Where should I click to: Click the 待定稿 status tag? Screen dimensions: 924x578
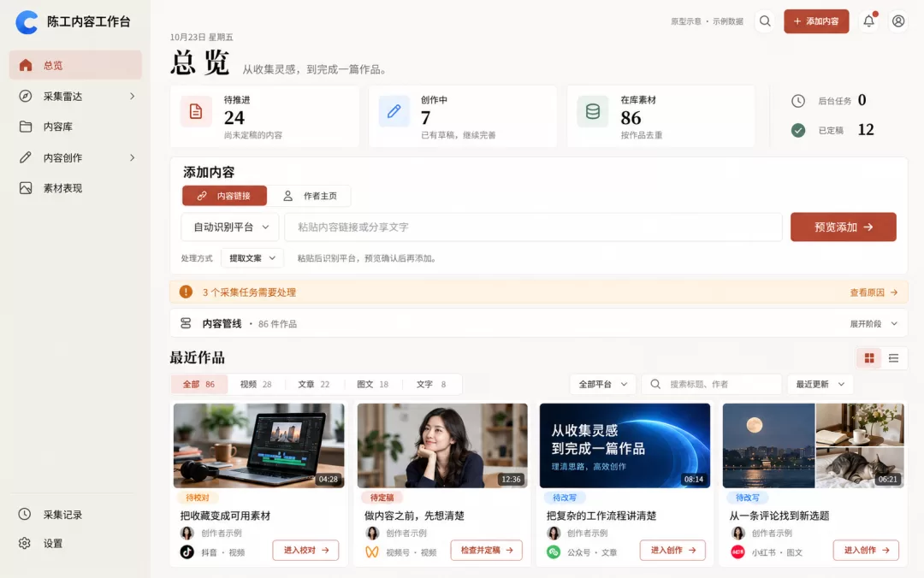pos(382,498)
